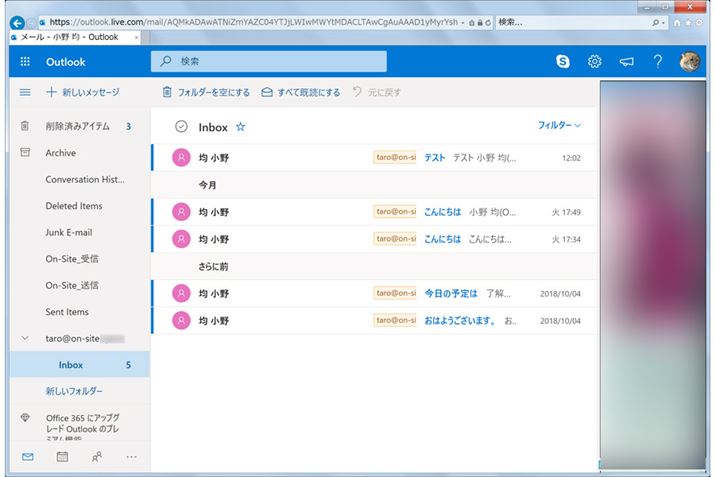Switch to Calendar view in bottom bar
This screenshot has width=715, height=477.
[x=62, y=457]
